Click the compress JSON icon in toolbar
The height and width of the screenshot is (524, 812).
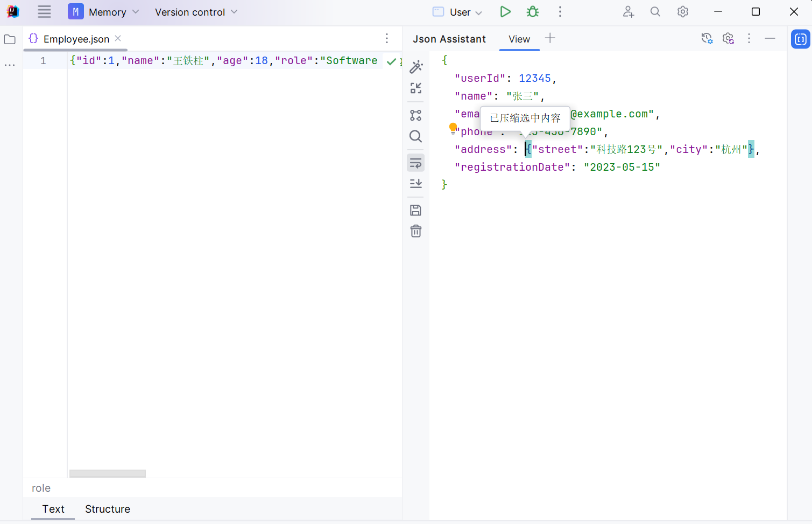coord(416,88)
